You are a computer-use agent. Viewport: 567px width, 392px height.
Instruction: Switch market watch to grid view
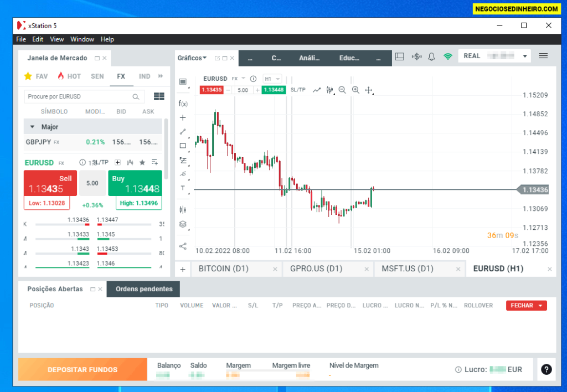coord(159,96)
